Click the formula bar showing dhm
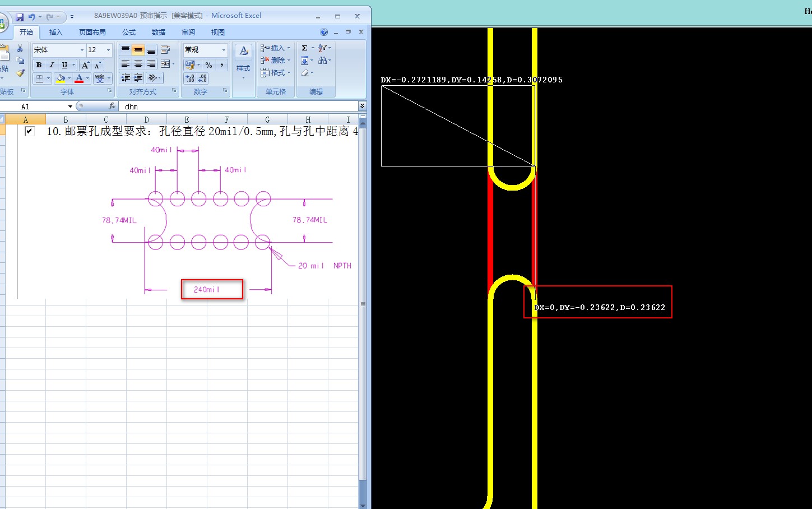 coord(238,107)
